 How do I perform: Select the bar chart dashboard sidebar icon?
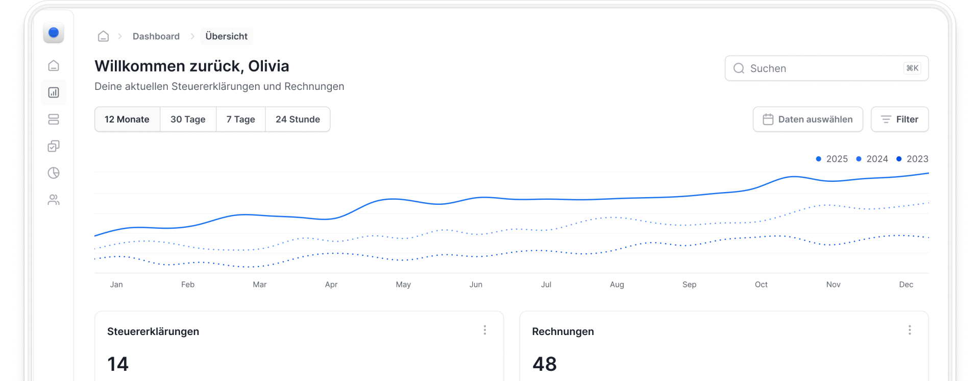point(54,92)
